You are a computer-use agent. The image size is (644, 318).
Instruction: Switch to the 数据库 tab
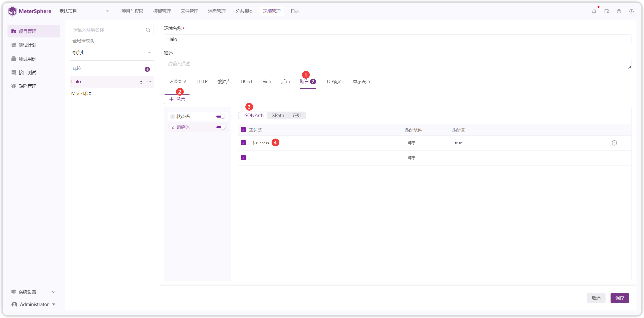pyautogui.click(x=224, y=82)
